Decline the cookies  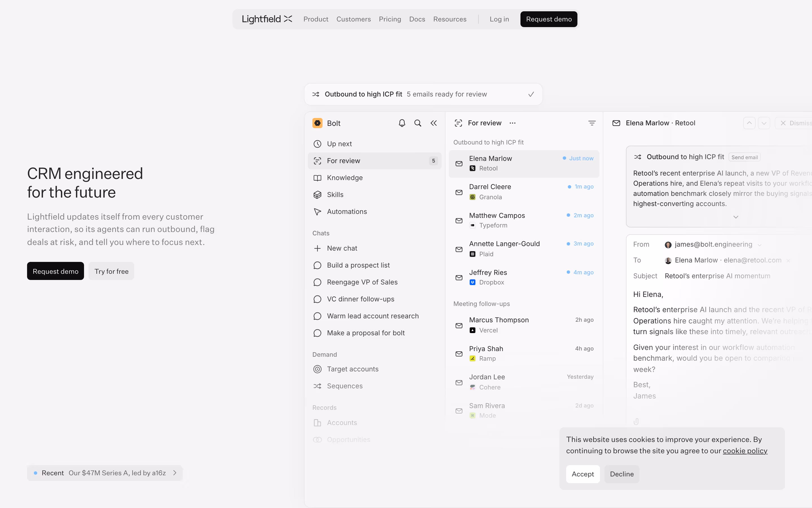(x=622, y=474)
